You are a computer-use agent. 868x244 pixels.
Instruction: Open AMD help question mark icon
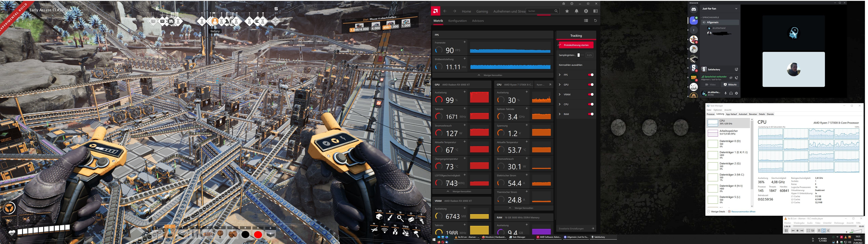(572, 4)
